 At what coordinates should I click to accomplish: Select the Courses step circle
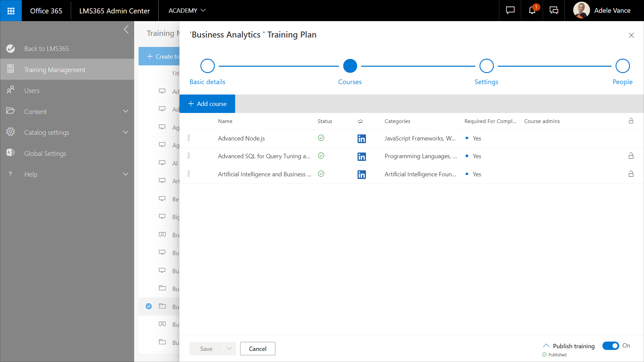click(x=350, y=66)
